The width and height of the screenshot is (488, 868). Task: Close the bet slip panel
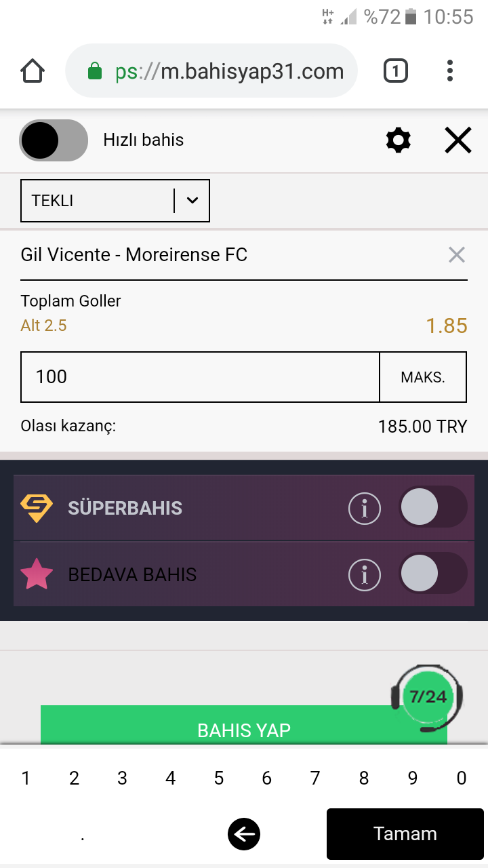[x=458, y=140]
